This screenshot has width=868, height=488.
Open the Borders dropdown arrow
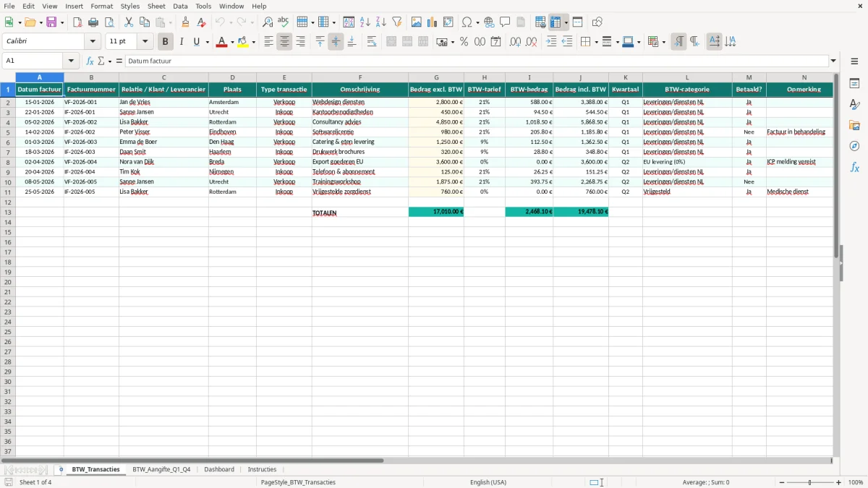point(596,42)
